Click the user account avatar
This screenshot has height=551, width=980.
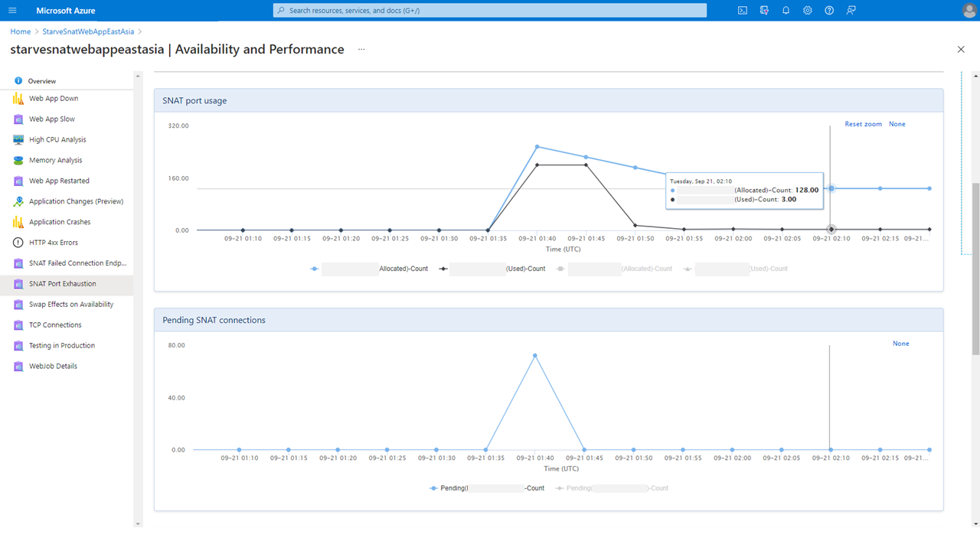coord(969,11)
